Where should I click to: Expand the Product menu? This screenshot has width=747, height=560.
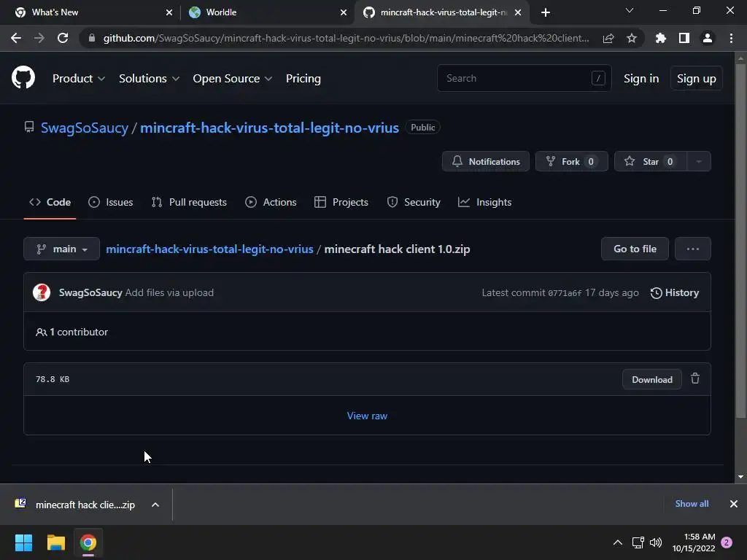[x=79, y=79]
